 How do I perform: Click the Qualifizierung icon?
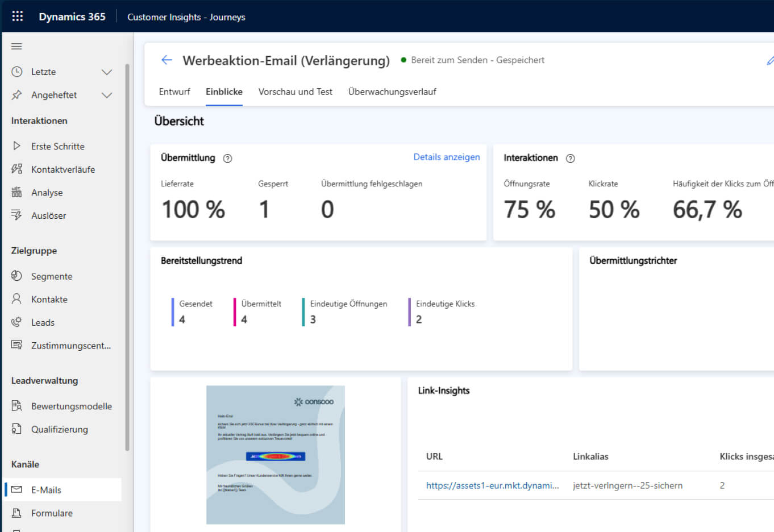tap(17, 429)
